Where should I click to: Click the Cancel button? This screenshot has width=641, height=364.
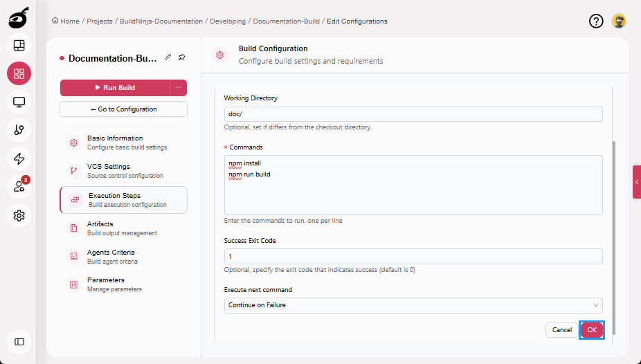[x=561, y=329]
